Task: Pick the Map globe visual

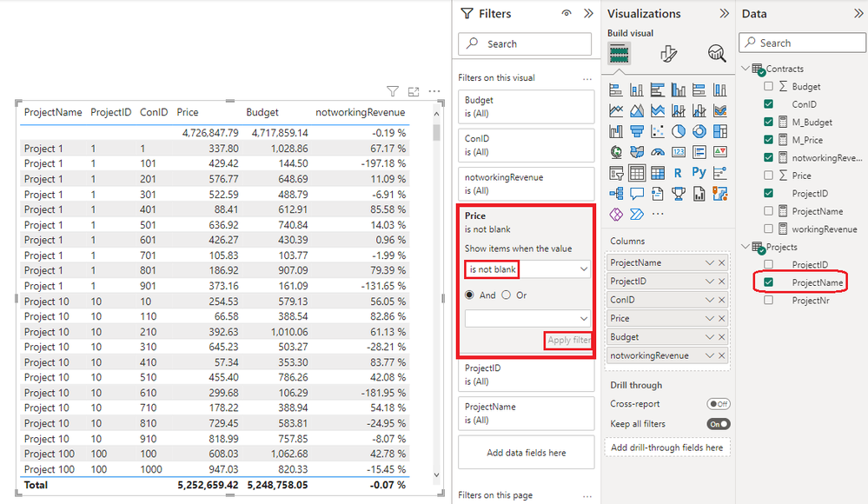Action: point(615,152)
